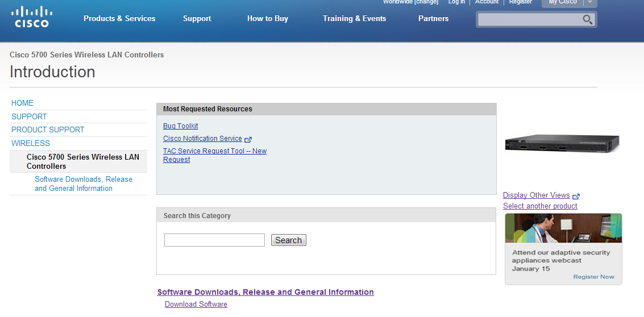This screenshot has height=317, width=644.
Task: Open the Download Software link
Action: pos(196,305)
